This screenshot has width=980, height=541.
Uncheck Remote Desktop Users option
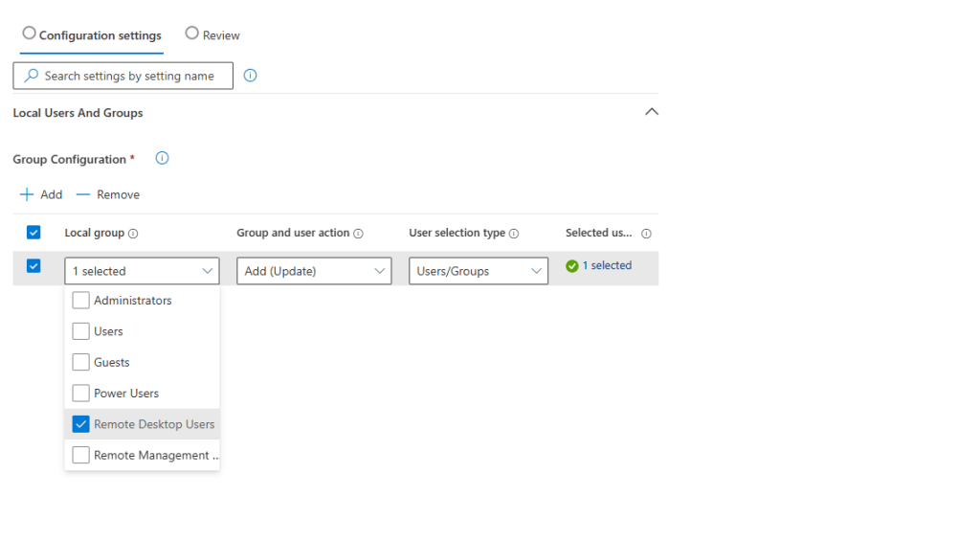(x=81, y=424)
